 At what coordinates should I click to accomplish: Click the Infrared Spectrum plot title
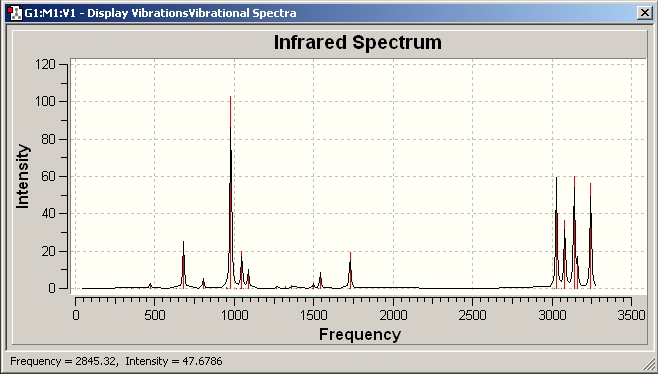[x=358, y=42]
